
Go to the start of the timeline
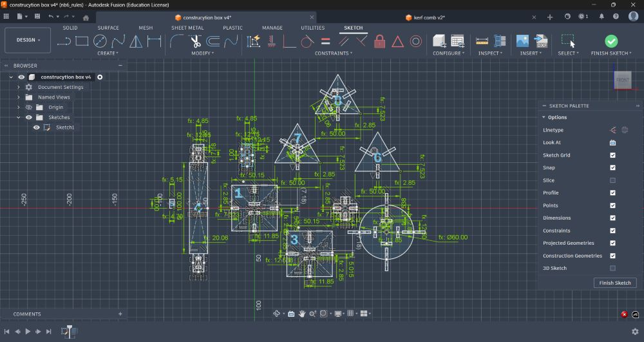[x=6, y=331]
